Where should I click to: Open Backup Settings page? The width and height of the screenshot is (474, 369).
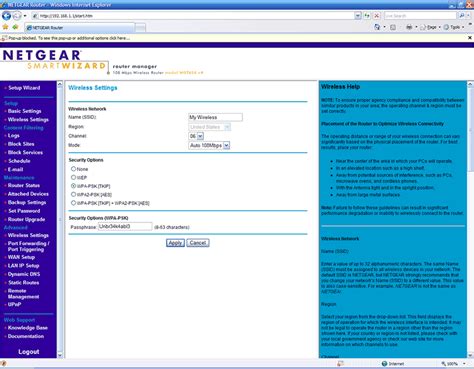(x=27, y=202)
